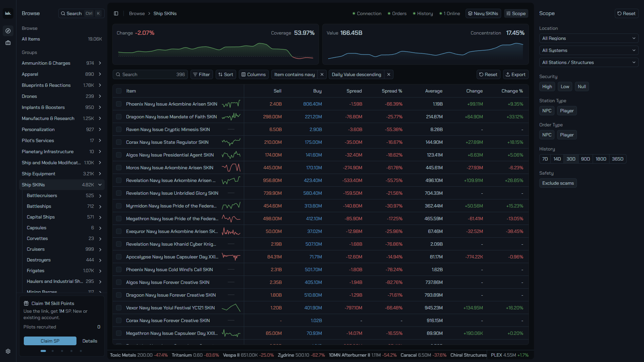The height and width of the screenshot is (362, 644).
Task: Open the All Regions dropdown
Action: 589,38
